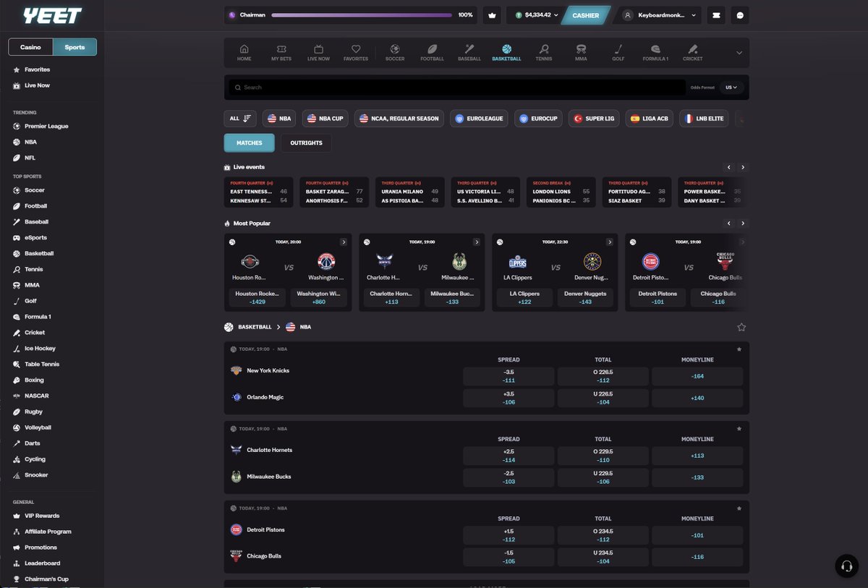Pick Houston Rockets -1429 in Most Popular
Image resolution: width=868 pixels, height=588 pixels.
coord(258,297)
